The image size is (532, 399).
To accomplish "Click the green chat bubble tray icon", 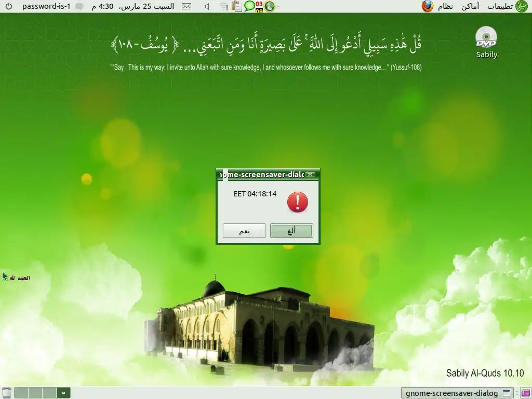I will (x=249, y=6).
